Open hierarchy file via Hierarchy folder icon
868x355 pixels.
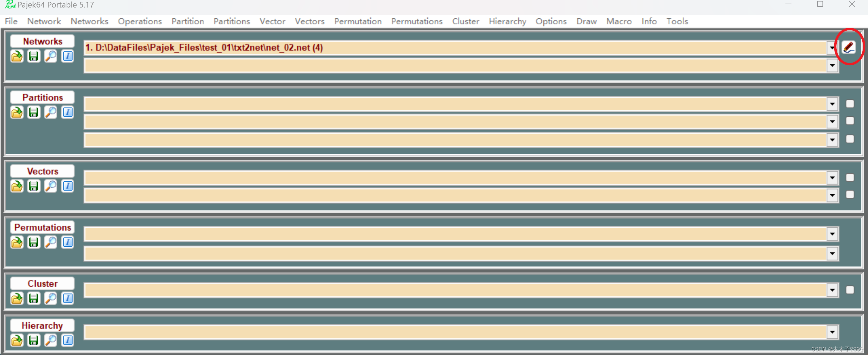[17, 341]
